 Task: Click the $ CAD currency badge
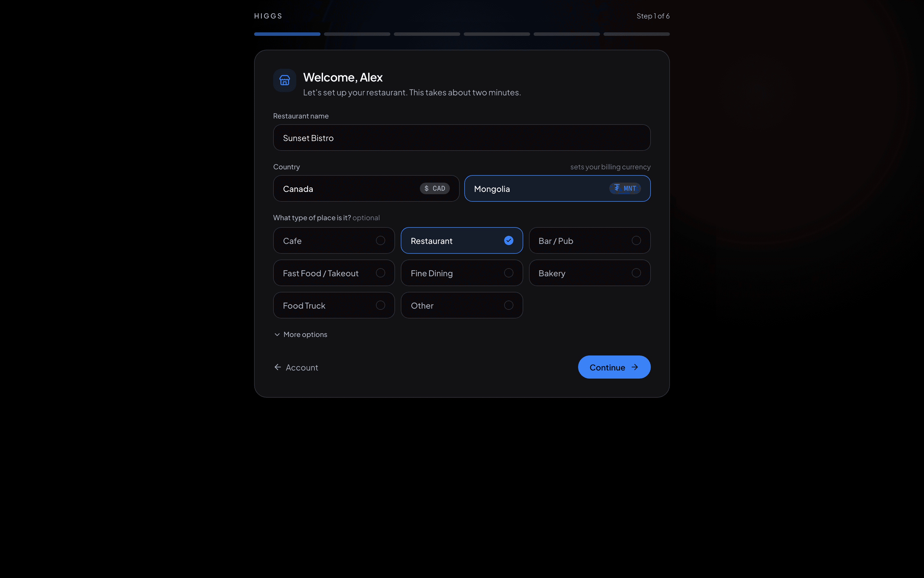pos(435,188)
